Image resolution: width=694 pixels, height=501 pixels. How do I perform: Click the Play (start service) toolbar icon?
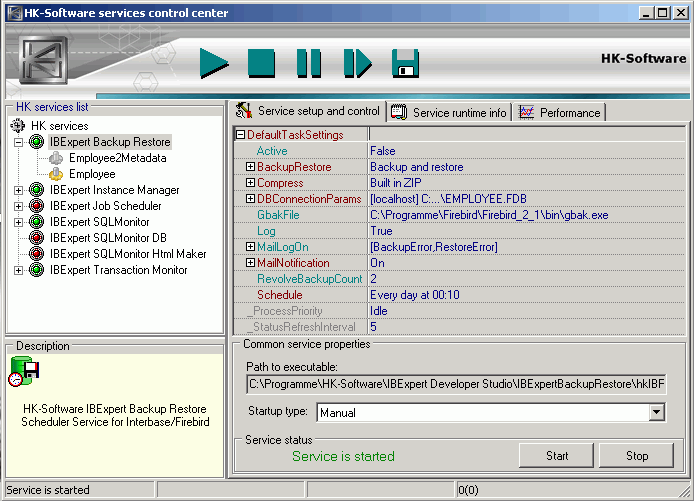coord(214,63)
